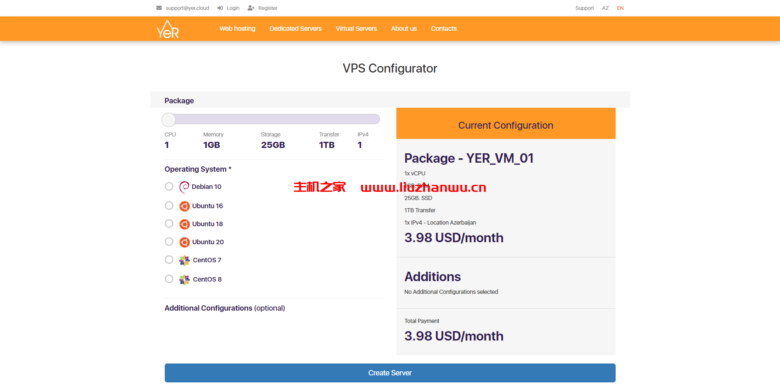The width and height of the screenshot is (780, 384).
Task: Open the Support link in top bar
Action: tap(585, 8)
